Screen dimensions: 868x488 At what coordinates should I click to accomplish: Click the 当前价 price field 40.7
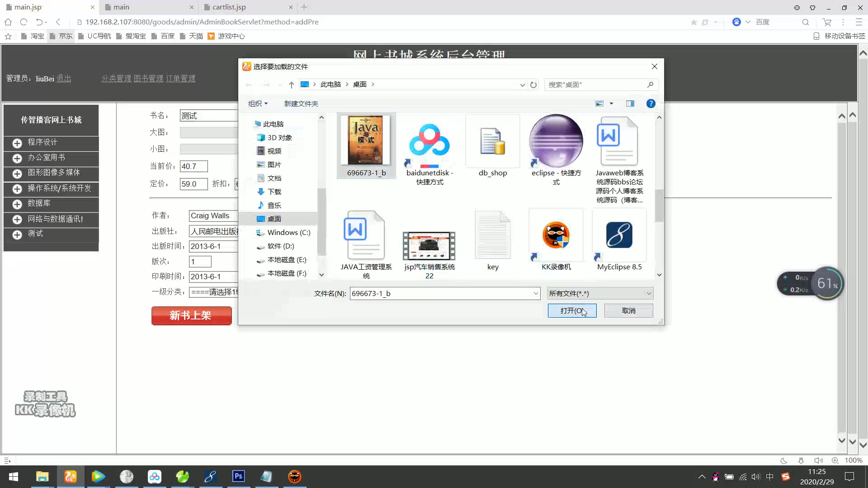[x=193, y=166]
